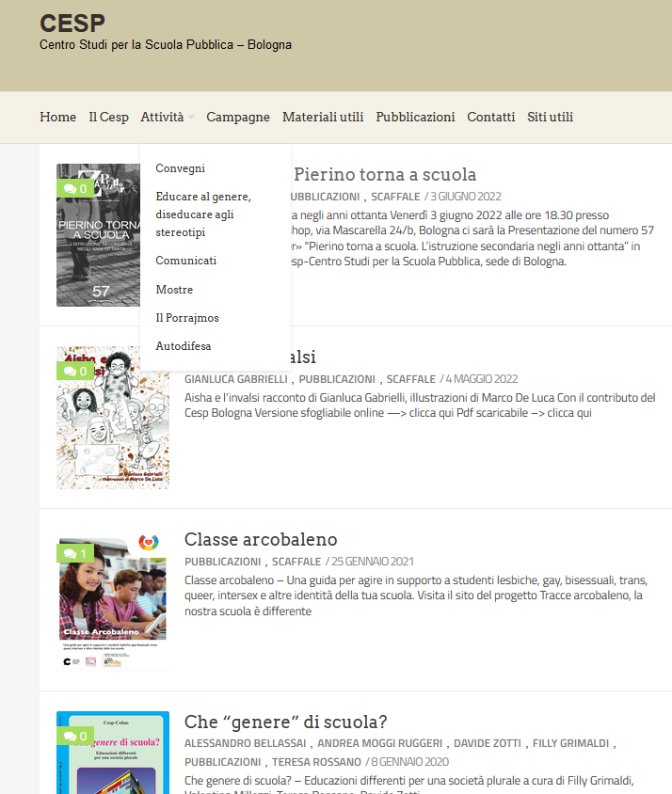Open the Pubblicazioni menu item

pos(415,117)
